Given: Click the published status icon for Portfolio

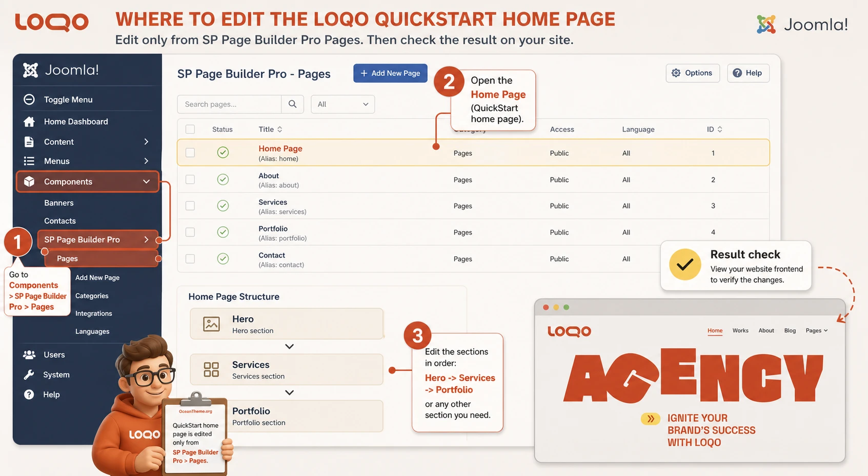Looking at the screenshot, I should tap(223, 232).
